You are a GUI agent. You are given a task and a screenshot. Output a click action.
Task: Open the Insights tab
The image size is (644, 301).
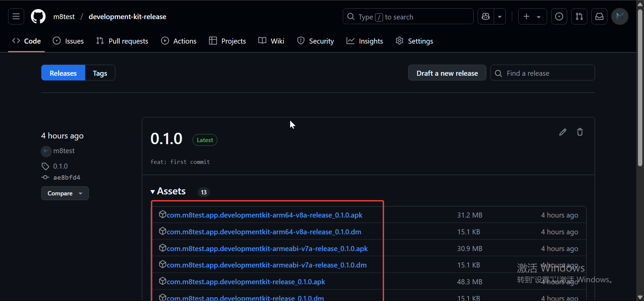point(365,41)
